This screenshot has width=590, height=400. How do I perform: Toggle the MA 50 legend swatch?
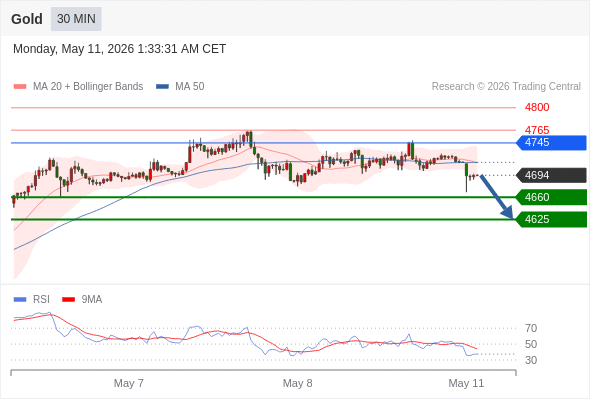(162, 87)
